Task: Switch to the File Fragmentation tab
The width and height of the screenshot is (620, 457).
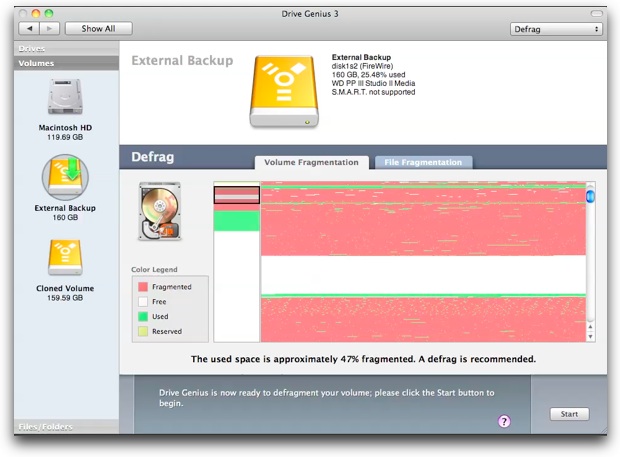Action: coord(423,162)
